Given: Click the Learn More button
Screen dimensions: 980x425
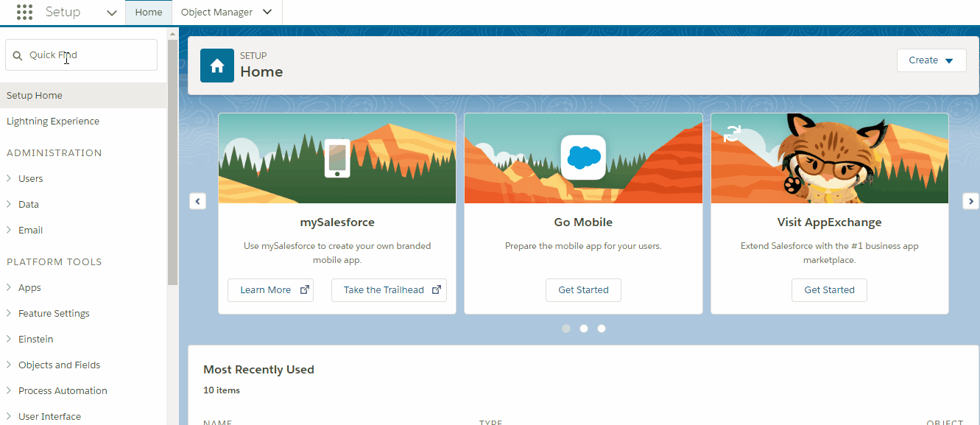Looking at the screenshot, I should click(270, 290).
